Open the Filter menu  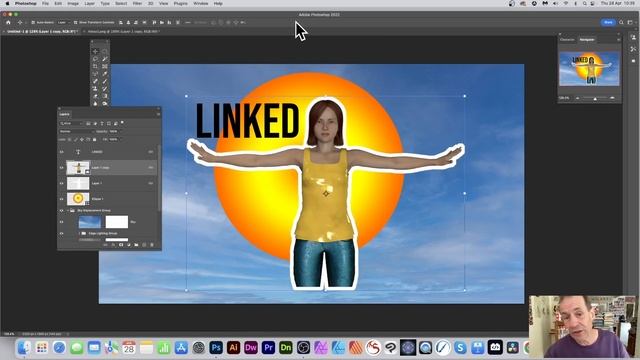[137, 3]
